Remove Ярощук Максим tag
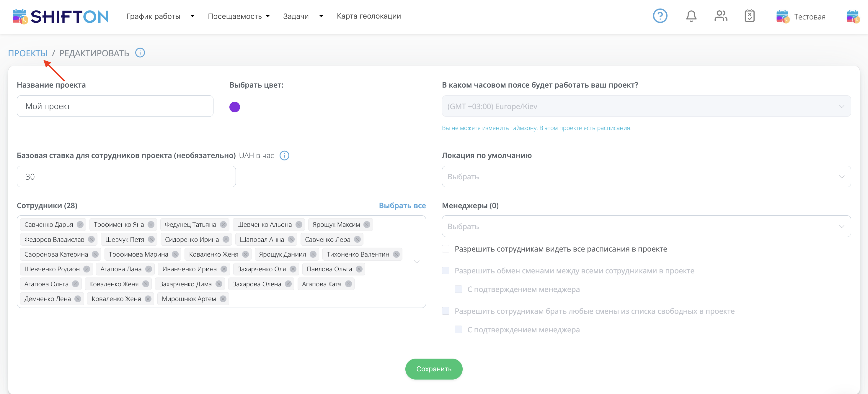Screen dimensions: 868x394 pos(367,224)
